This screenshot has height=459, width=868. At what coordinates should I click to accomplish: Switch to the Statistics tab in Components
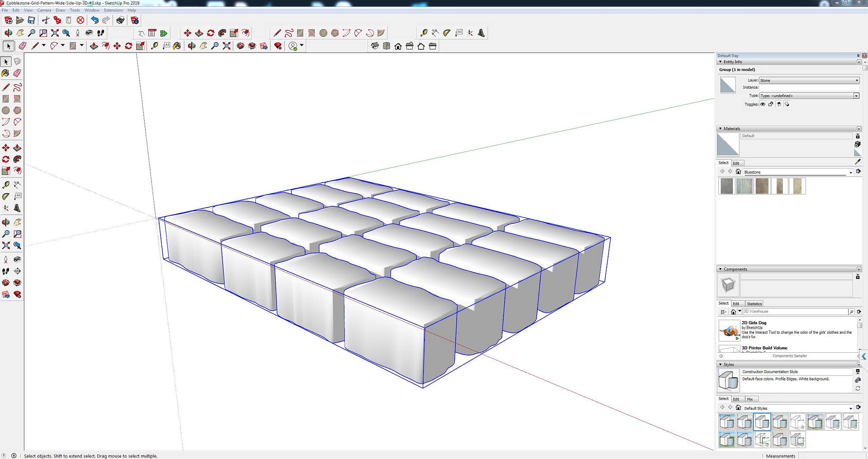pos(754,304)
